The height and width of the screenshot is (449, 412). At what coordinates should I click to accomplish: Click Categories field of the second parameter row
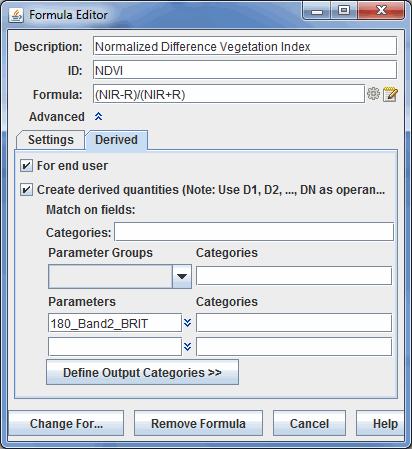294,347
